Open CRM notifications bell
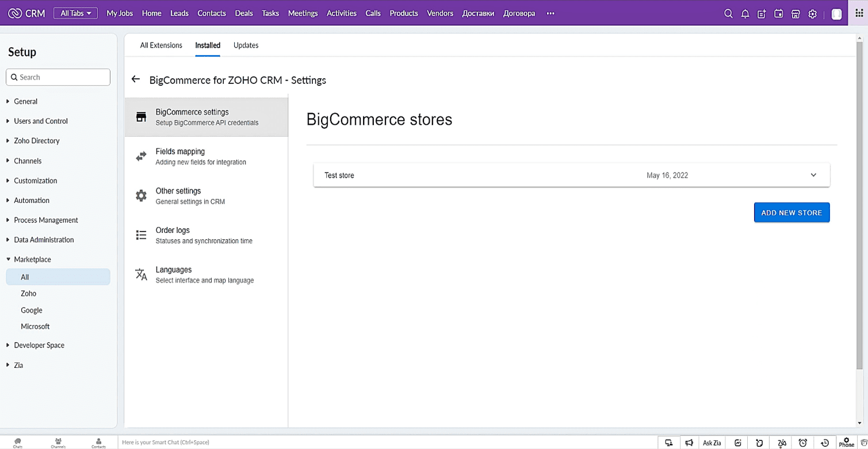The width and height of the screenshot is (868, 449). coord(745,13)
